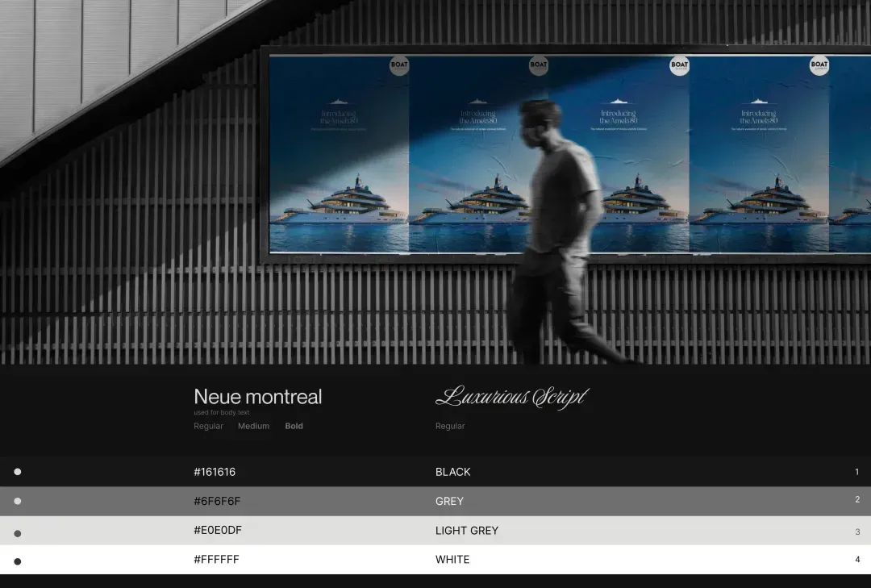Click the dot in the WHITE row
This screenshot has height=588, width=871.
(17, 561)
